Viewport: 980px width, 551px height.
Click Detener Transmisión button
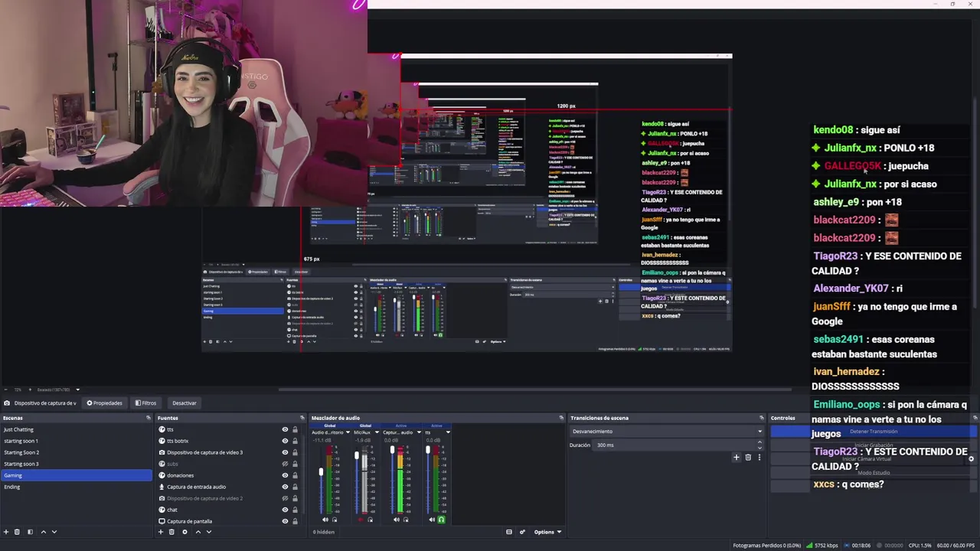(874, 431)
